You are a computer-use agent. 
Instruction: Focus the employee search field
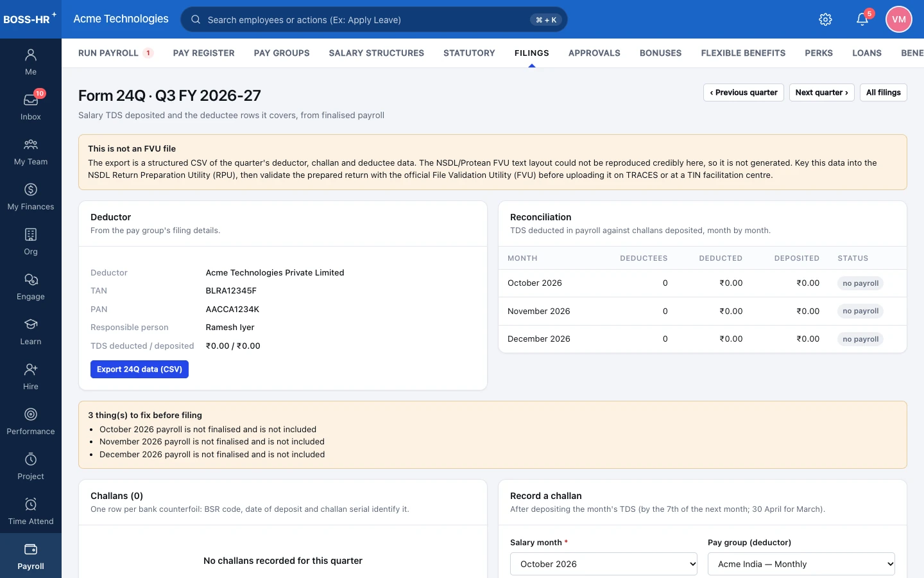pyautogui.click(x=374, y=19)
